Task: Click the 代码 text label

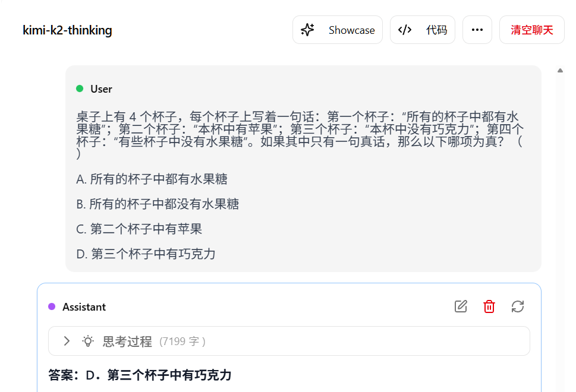Action: 436,30
